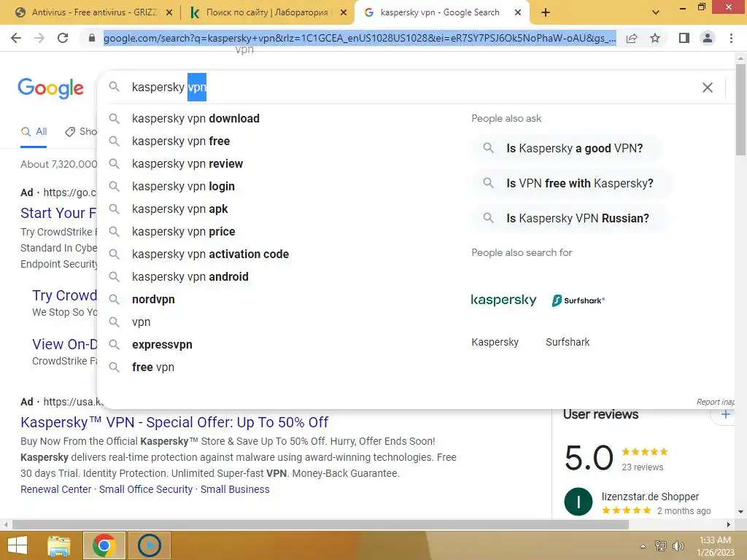Select the All search filter tab
This screenshot has width=747, height=560.
click(34, 131)
